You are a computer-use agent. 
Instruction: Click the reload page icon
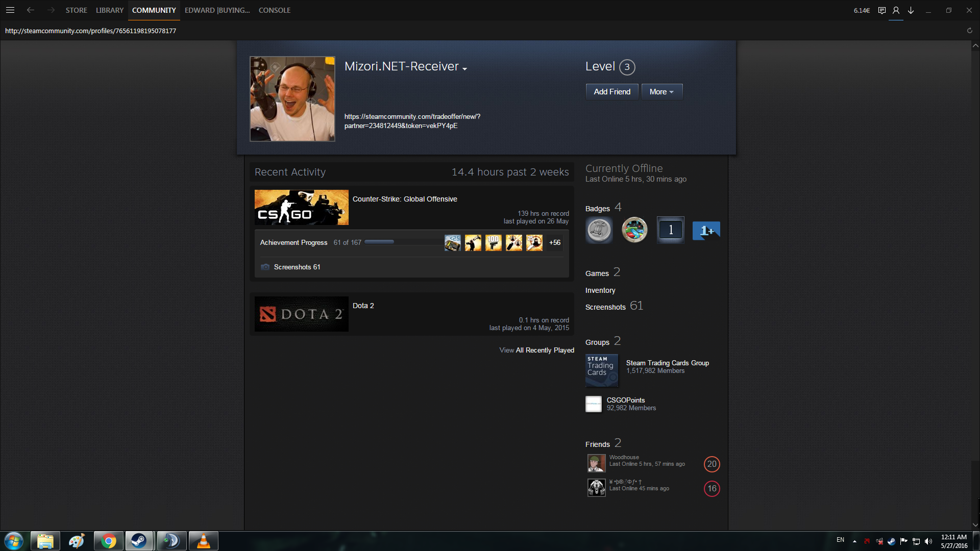coord(969,31)
